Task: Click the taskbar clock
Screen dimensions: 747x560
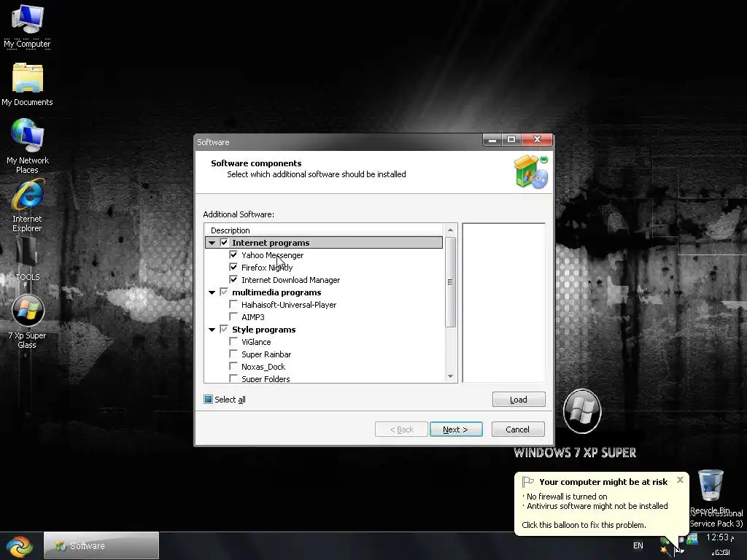Action: (720, 544)
